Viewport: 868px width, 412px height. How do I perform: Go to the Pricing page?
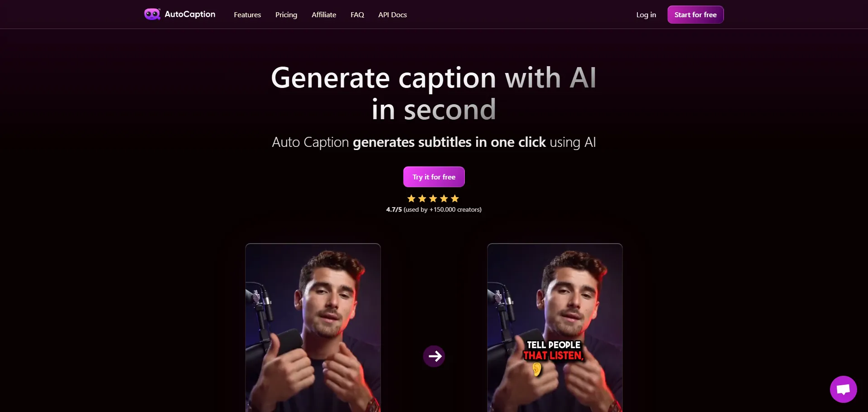[x=286, y=15]
